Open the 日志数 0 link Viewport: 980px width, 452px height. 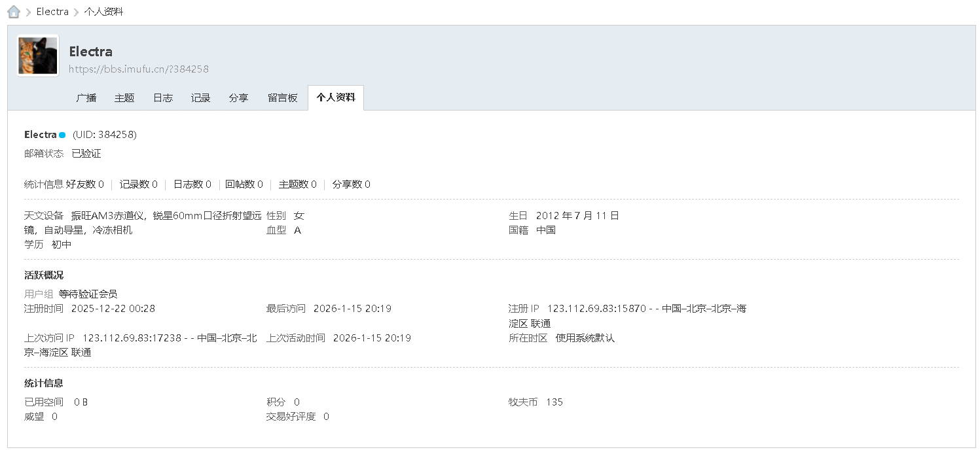pos(192,184)
